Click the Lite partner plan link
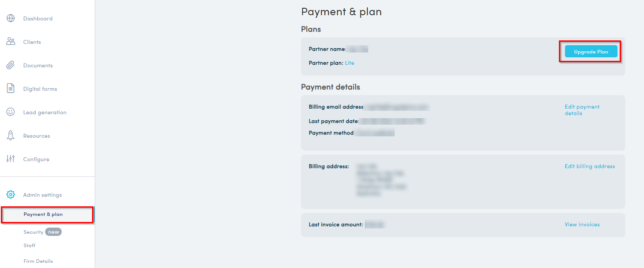Image resolution: width=644 pixels, height=268 pixels. coord(350,63)
